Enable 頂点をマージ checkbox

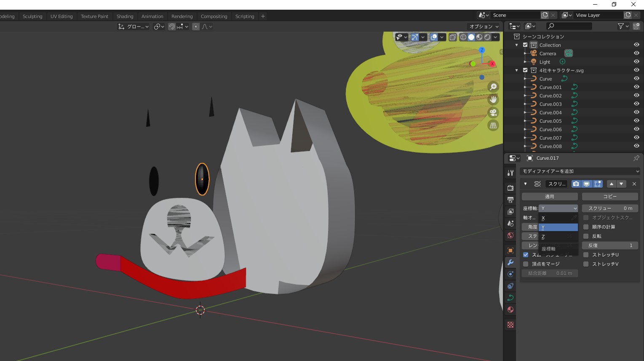tap(526, 264)
